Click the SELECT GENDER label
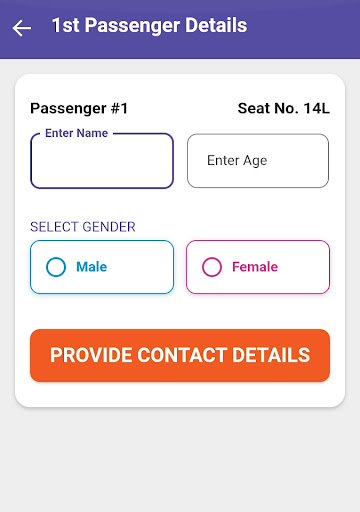The width and height of the screenshot is (360, 512). tap(83, 227)
